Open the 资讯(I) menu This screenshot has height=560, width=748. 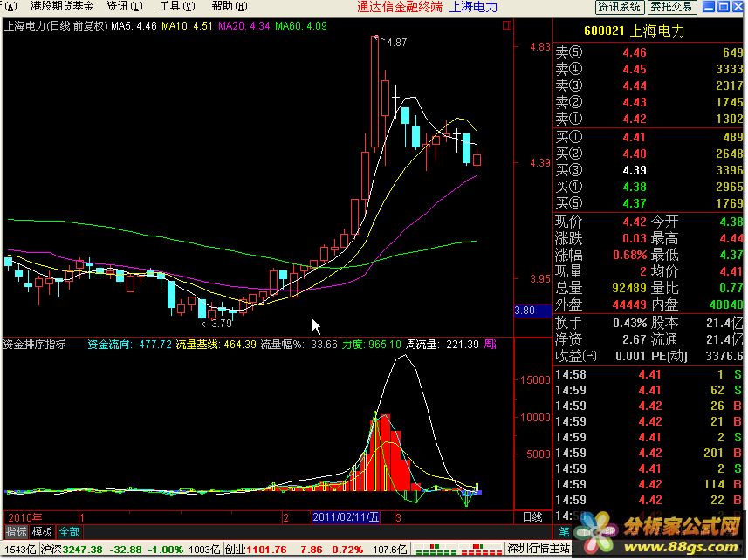(125, 6)
